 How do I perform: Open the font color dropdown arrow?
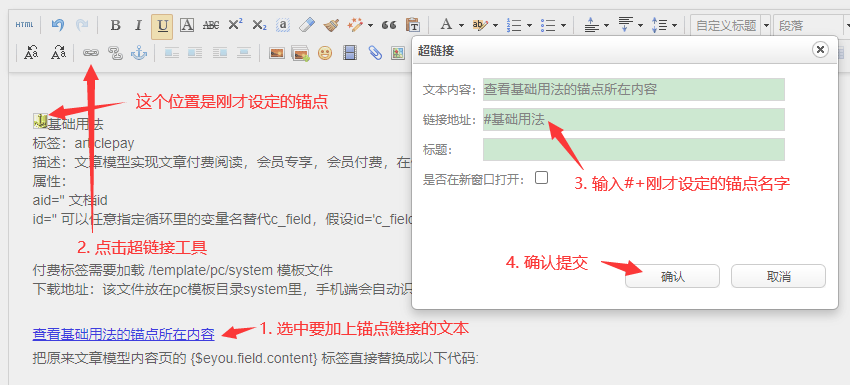[461, 25]
